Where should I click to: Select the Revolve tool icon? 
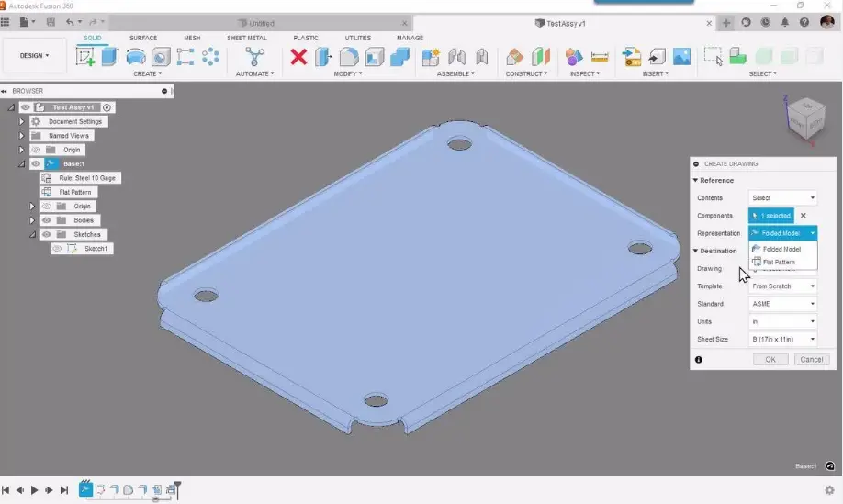[136, 56]
